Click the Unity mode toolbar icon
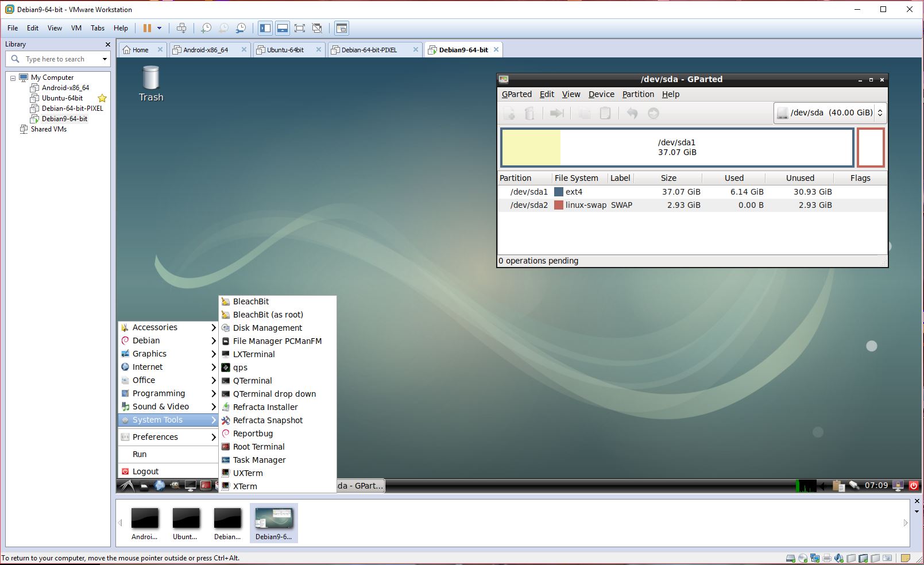 point(317,28)
